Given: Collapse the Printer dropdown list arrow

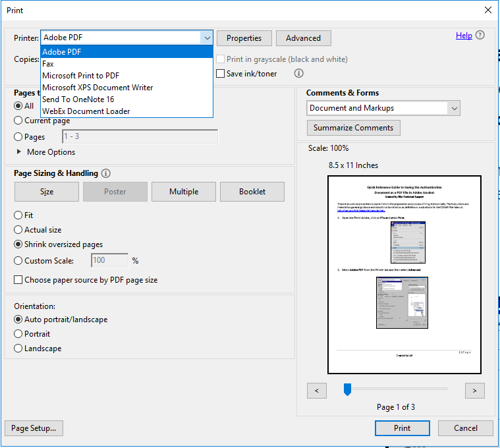Looking at the screenshot, I should [x=207, y=38].
